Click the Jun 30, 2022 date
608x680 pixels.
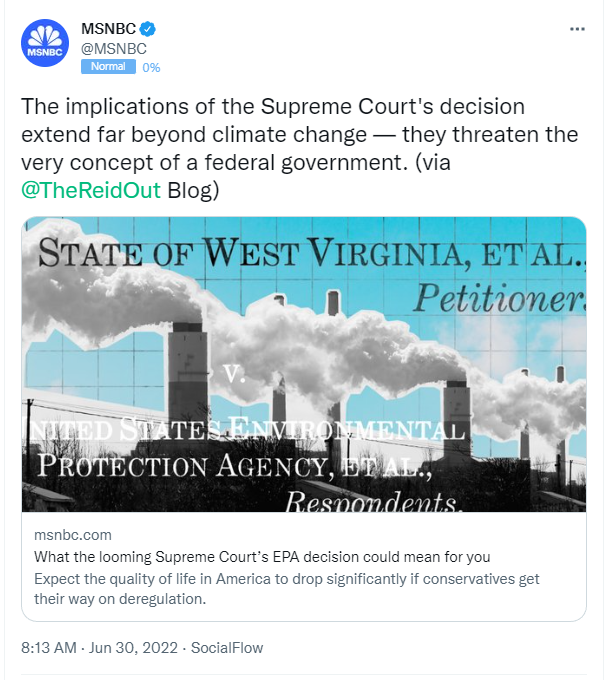point(134,648)
